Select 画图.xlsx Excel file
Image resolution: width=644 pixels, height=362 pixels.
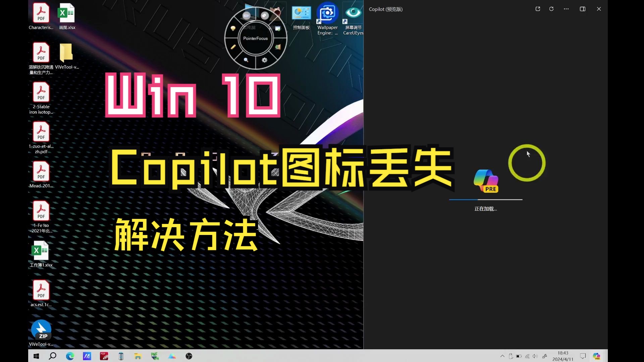[67, 17]
